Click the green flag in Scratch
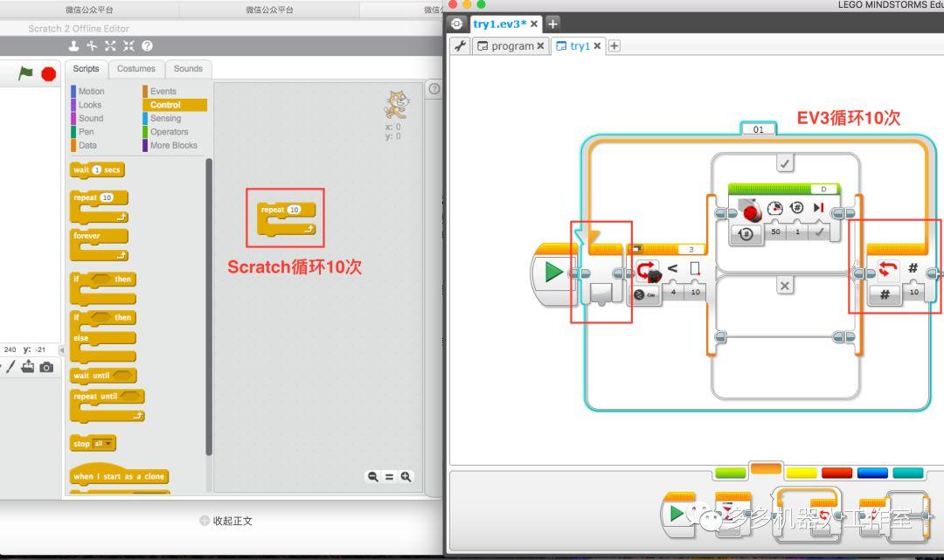Image resolution: width=944 pixels, height=560 pixels. tap(25, 73)
